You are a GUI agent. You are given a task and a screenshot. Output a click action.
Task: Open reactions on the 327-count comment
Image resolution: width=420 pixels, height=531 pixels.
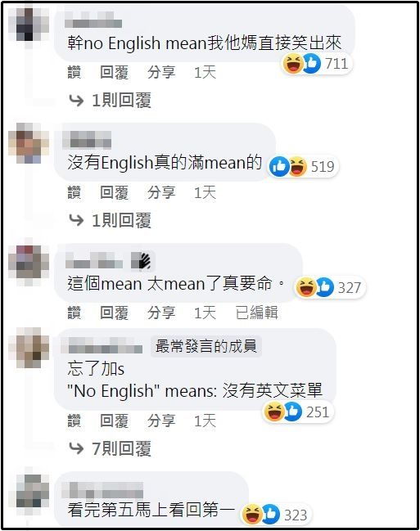[x=329, y=287]
